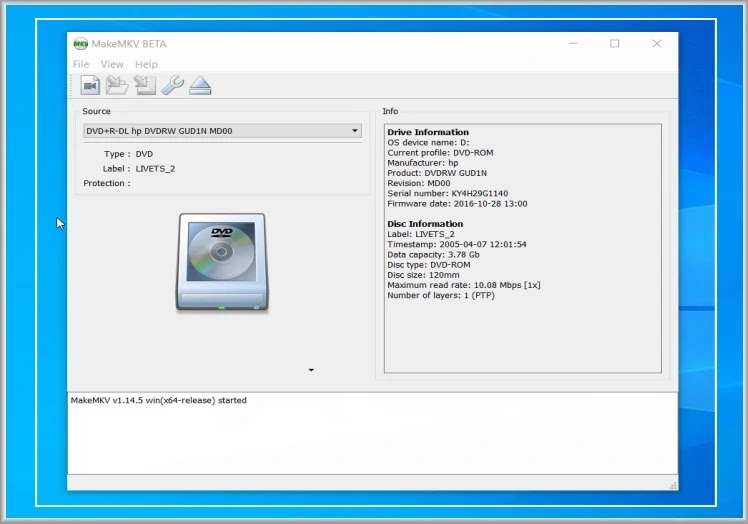Click 'Manufacturer: hp' line

[423, 163]
